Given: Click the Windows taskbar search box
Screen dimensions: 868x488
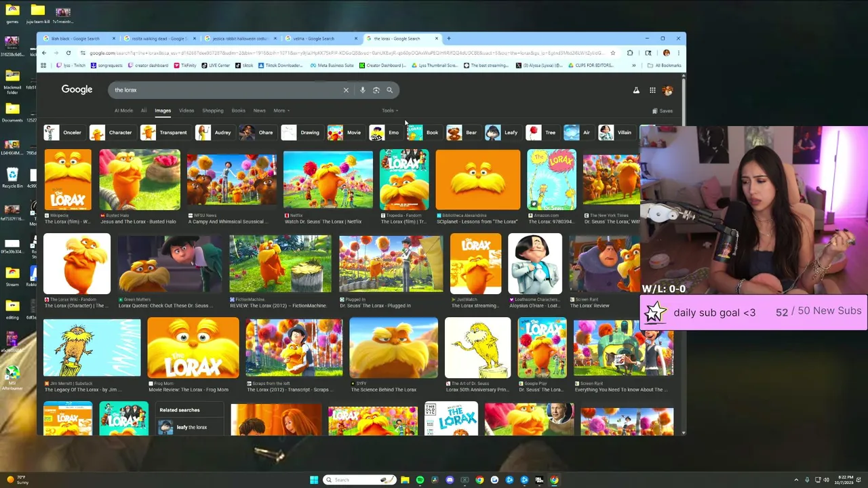Looking at the screenshot, I should (359, 480).
